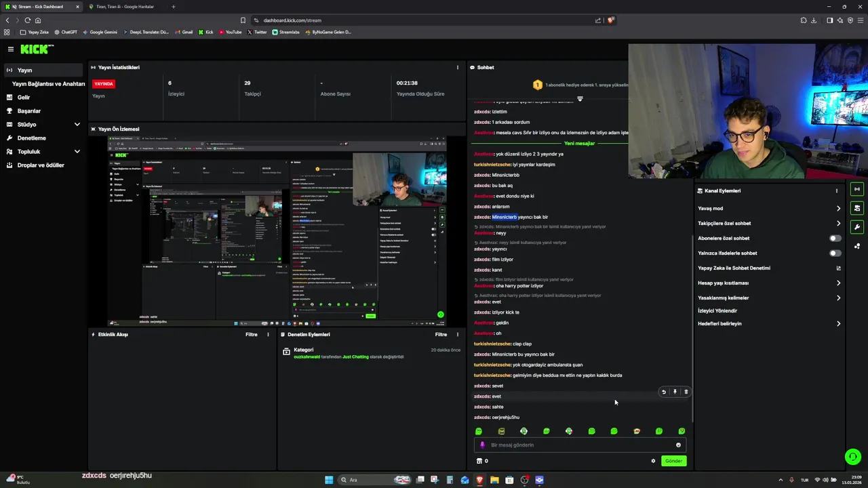Open a new browser tab
Viewport: 868px width, 488px height.
[173, 7]
